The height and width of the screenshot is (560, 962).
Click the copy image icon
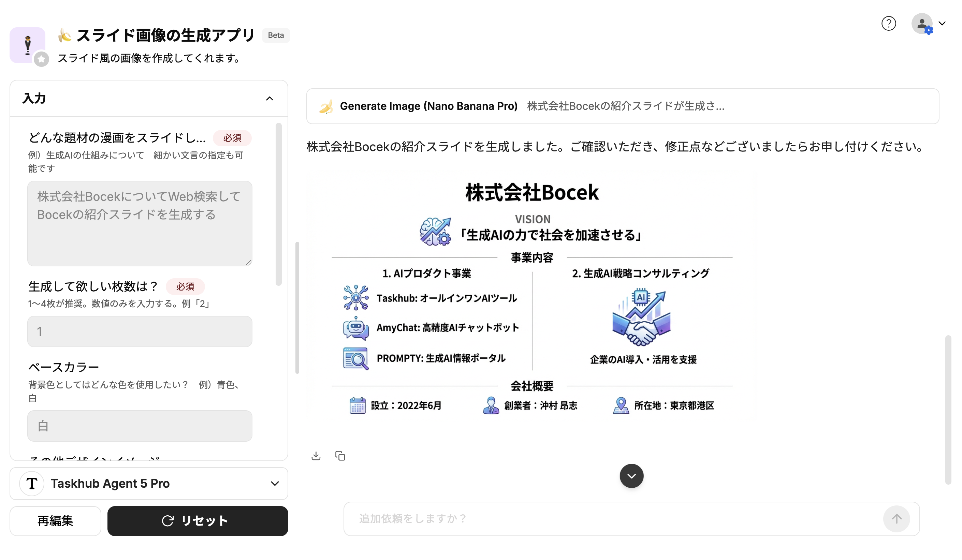point(340,456)
